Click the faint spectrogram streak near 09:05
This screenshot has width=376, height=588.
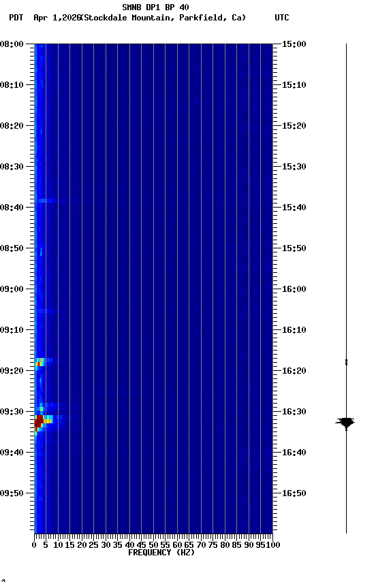point(47,311)
